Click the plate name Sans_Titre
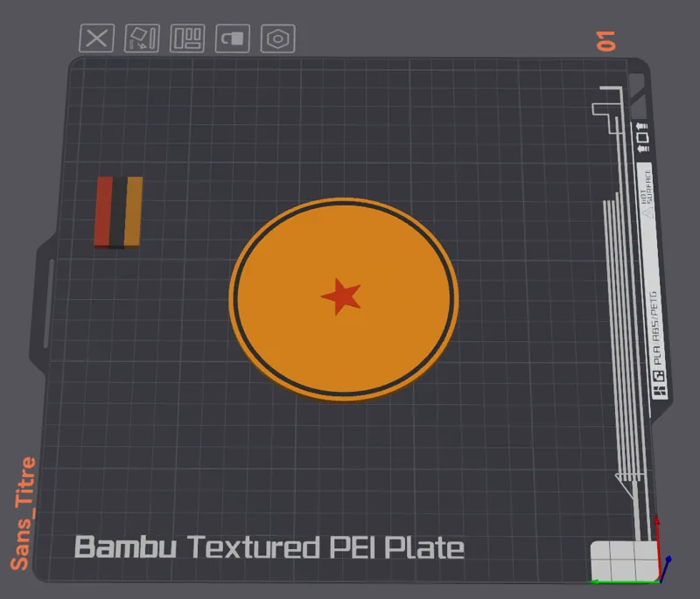Screen dimensions: 700x599 click(24, 513)
